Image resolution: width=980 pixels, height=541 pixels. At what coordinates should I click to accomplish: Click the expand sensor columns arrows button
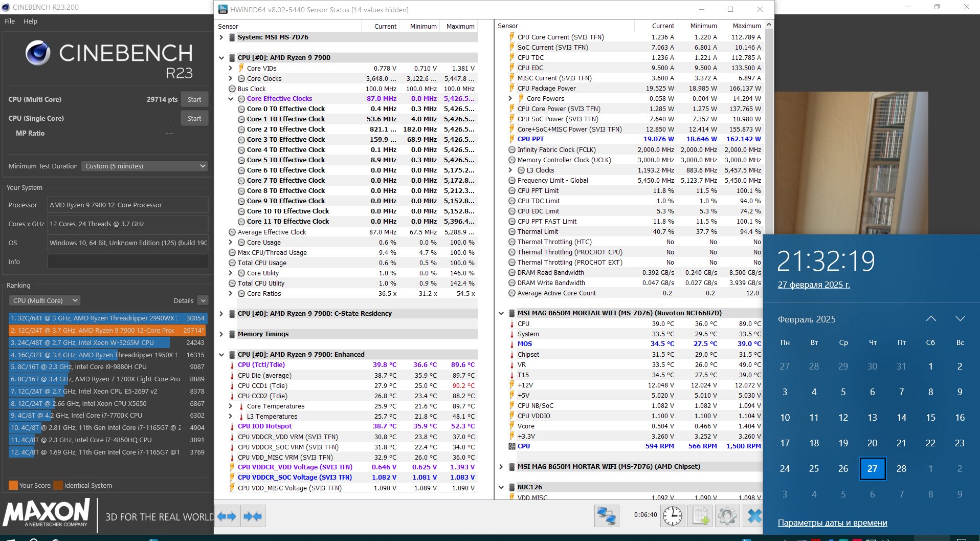point(227,516)
